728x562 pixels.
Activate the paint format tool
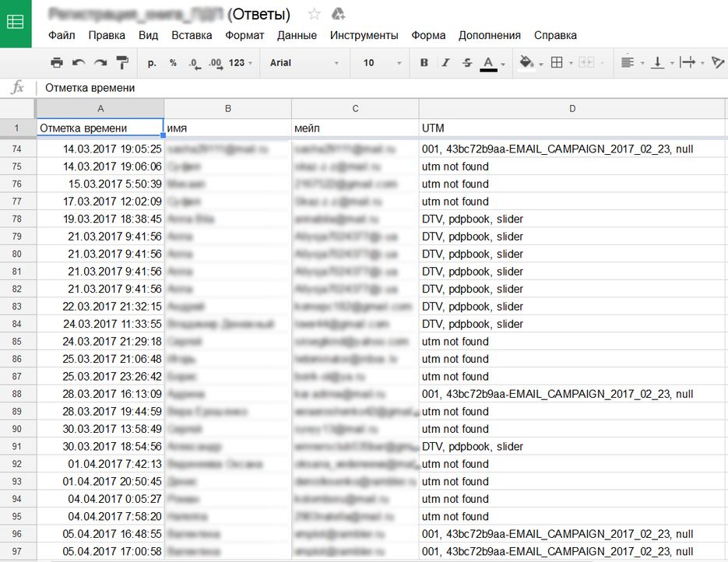pos(122,62)
